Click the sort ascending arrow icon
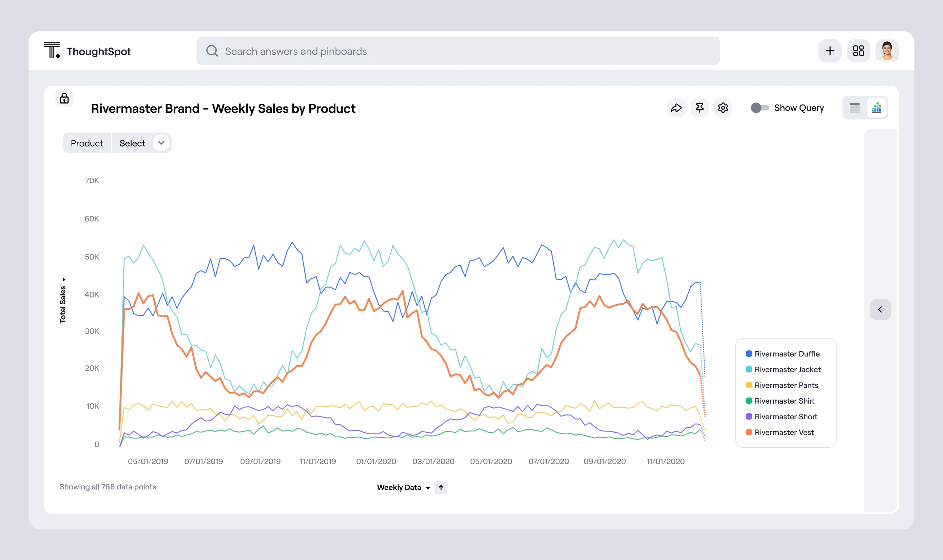 [441, 487]
